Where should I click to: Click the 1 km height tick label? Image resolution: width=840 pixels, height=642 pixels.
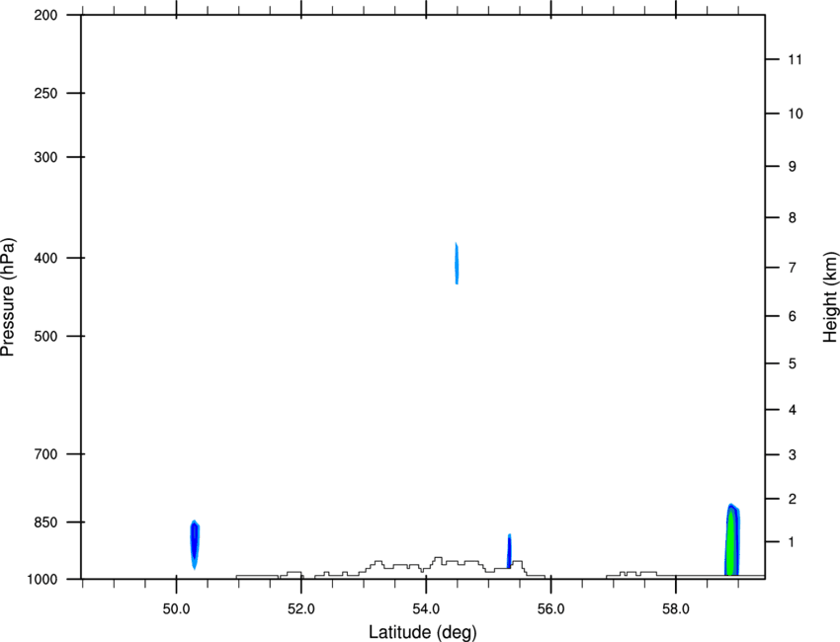[793, 542]
